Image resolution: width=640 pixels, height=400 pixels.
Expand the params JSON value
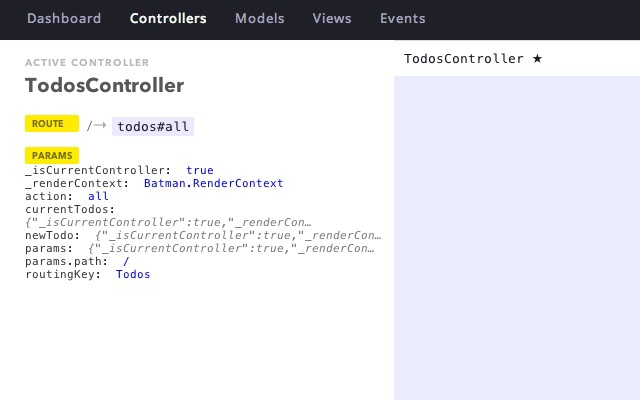pyautogui.click(x=231, y=249)
